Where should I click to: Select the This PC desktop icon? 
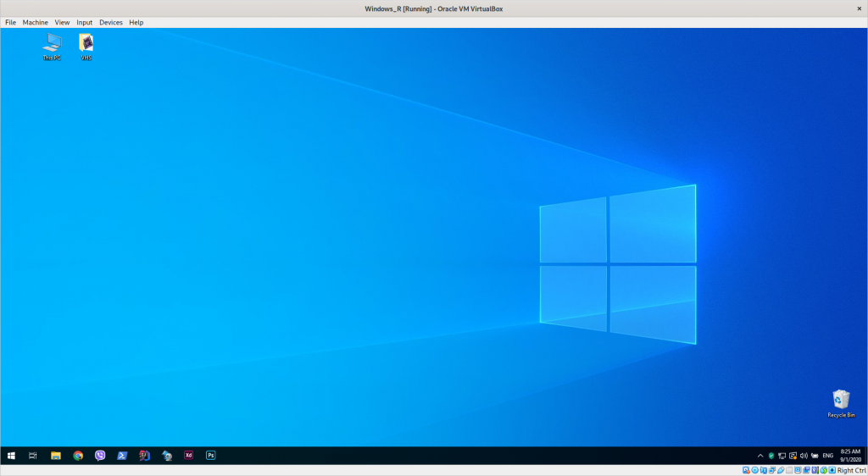tap(52, 47)
